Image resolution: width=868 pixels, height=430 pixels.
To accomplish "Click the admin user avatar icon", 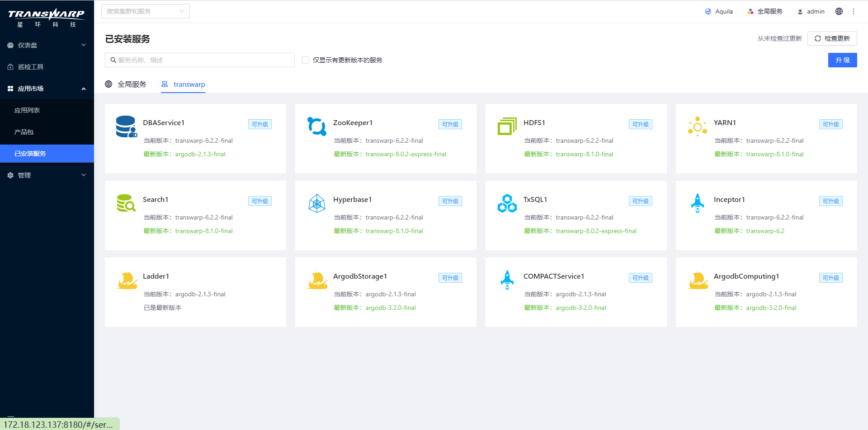I will (800, 12).
